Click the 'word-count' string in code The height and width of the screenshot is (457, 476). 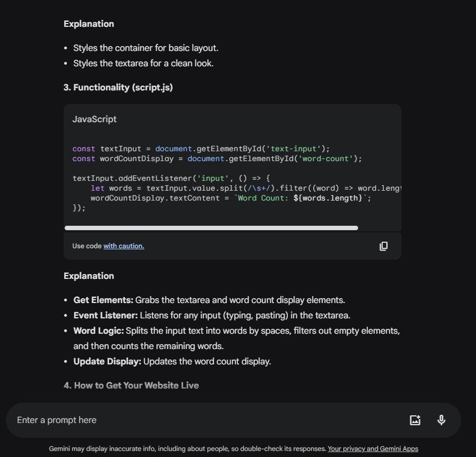click(x=325, y=158)
